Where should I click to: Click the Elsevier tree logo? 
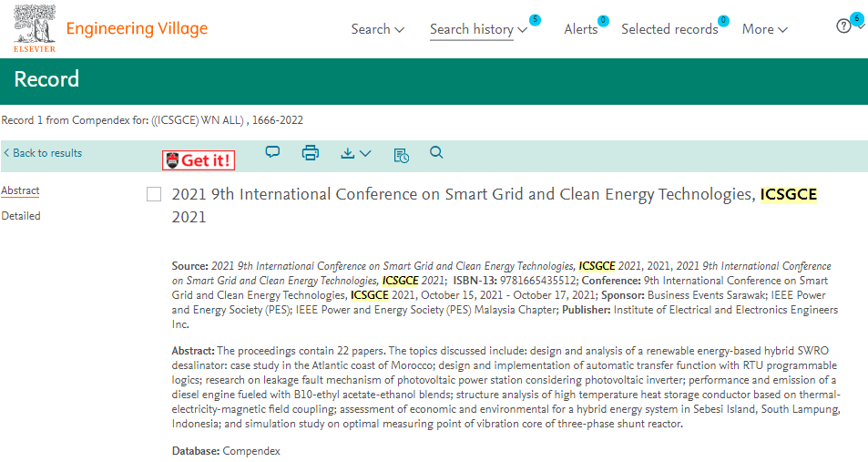(x=35, y=27)
